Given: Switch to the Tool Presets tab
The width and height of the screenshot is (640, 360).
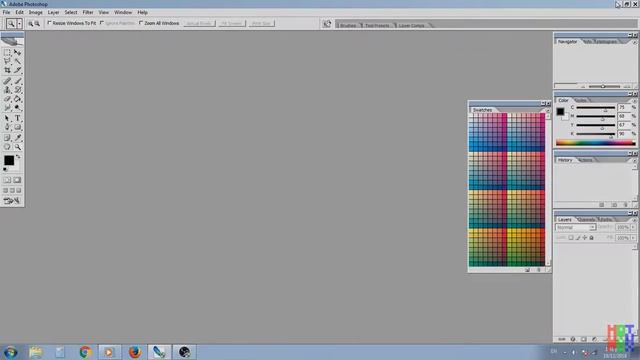Looking at the screenshot, I should (x=377, y=25).
